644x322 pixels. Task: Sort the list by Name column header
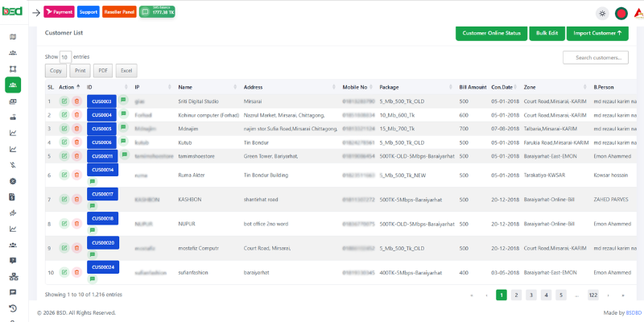tap(185, 87)
